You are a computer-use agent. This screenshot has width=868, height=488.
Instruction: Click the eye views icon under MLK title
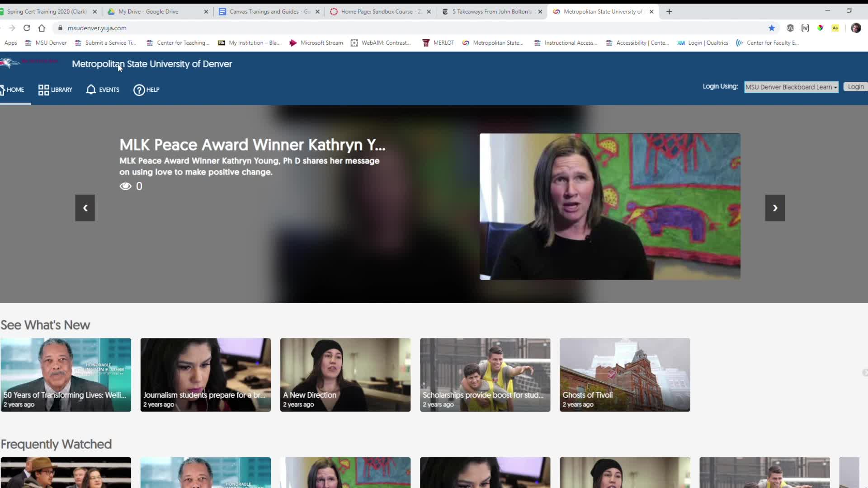tap(125, 186)
